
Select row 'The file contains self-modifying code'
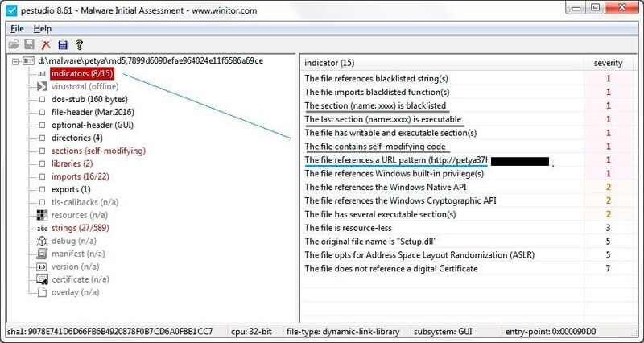[467, 147]
